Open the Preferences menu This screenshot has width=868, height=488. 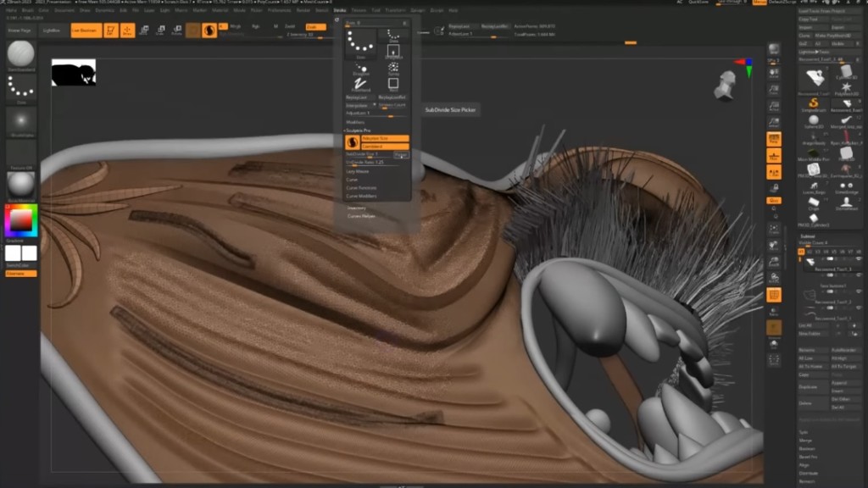pos(279,10)
